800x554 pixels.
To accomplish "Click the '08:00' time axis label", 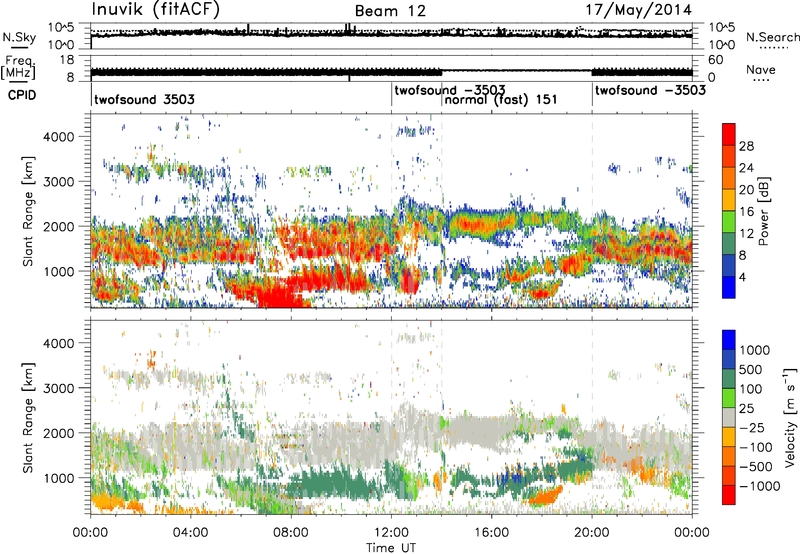I will (x=290, y=533).
